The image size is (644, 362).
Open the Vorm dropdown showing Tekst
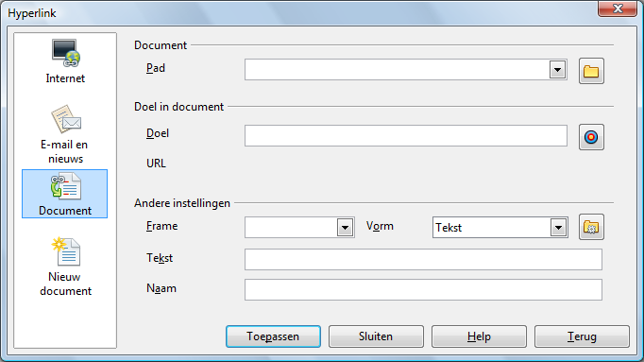click(500, 227)
